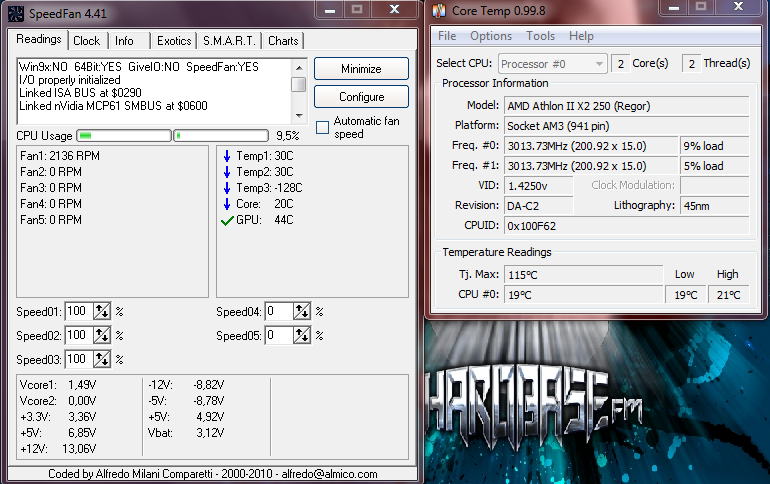Click the Core(s) count box

[621, 64]
